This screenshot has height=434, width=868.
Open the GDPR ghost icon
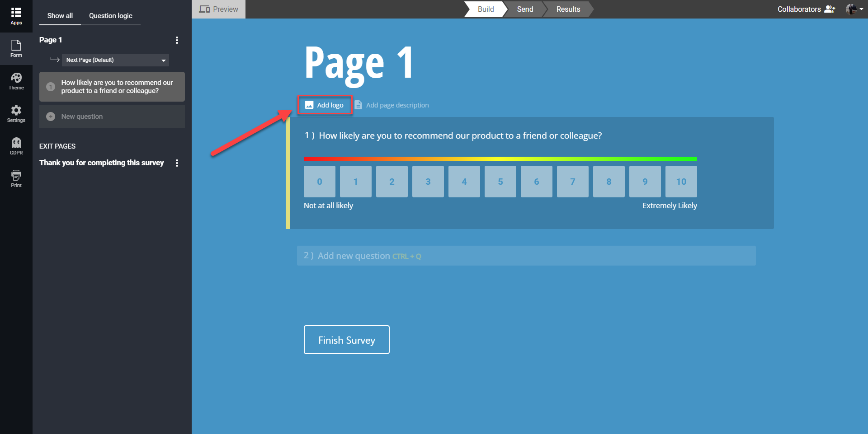16,143
